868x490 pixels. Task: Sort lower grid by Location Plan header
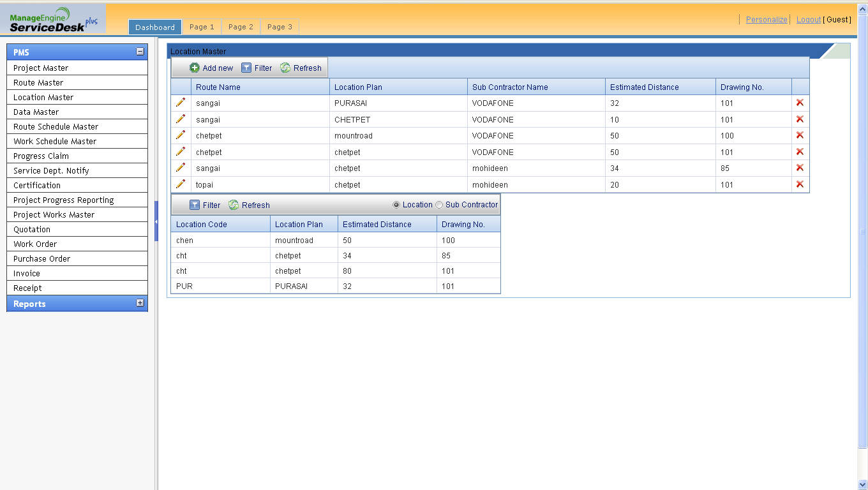tap(304, 224)
